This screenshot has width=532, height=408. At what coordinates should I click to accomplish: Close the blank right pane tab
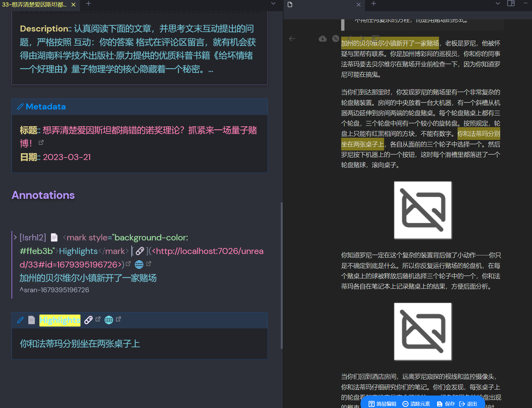pyautogui.click(x=359, y=5)
